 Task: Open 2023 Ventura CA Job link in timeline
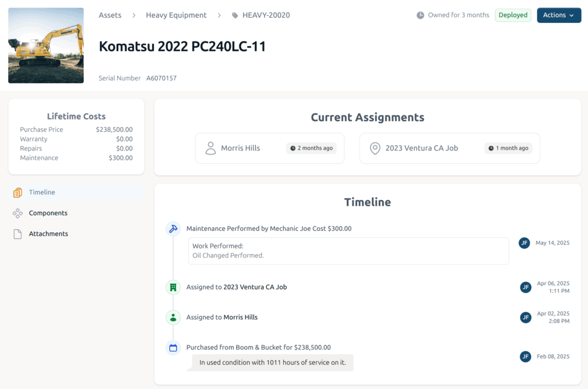255,287
